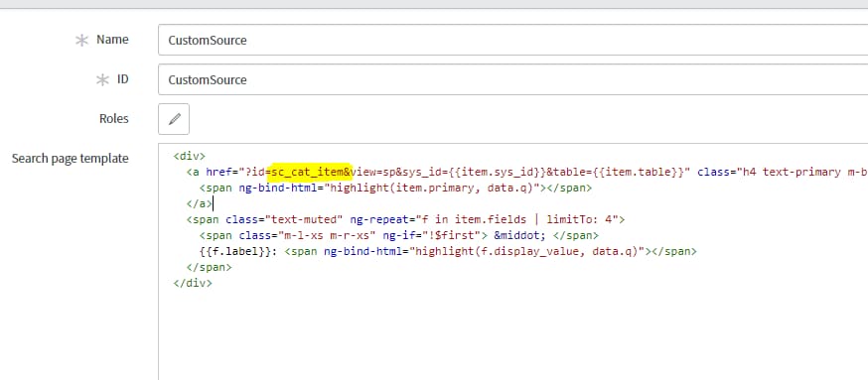Click the Name input field containing CustomSource
868x380 pixels.
click(x=512, y=40)
